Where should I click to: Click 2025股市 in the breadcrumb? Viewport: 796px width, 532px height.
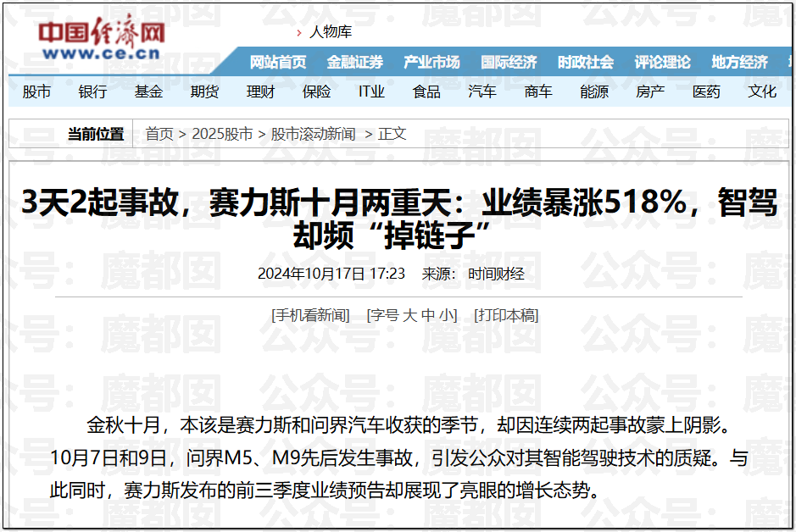click(x=222, y=134)
